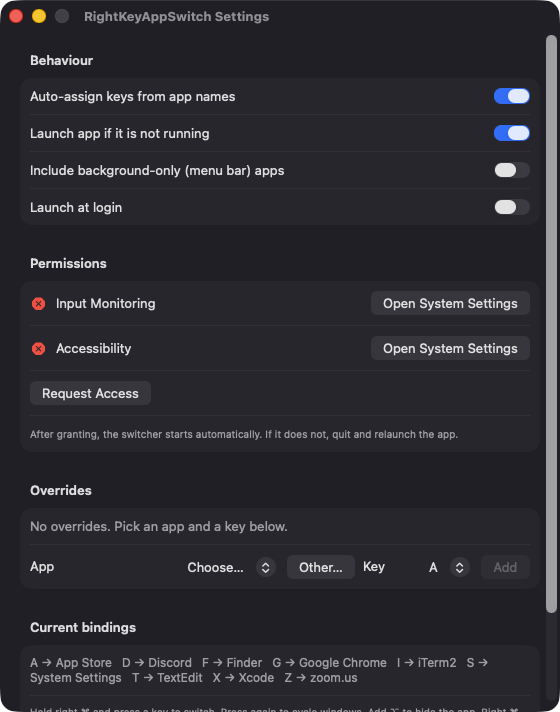Viewport: 560px width, 712px height.
Task: Close the RightKeyAppSwitch Settings window
Action: 16,16
